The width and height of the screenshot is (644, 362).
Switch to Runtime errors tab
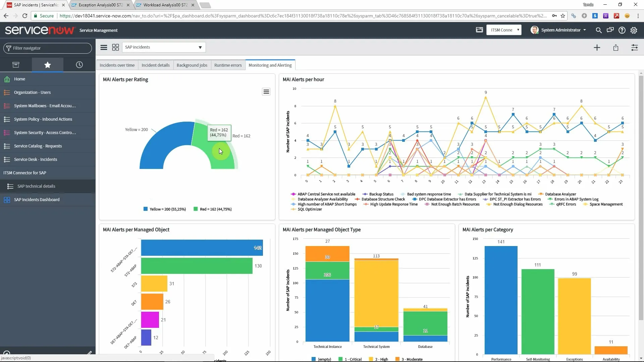(228, 65)
